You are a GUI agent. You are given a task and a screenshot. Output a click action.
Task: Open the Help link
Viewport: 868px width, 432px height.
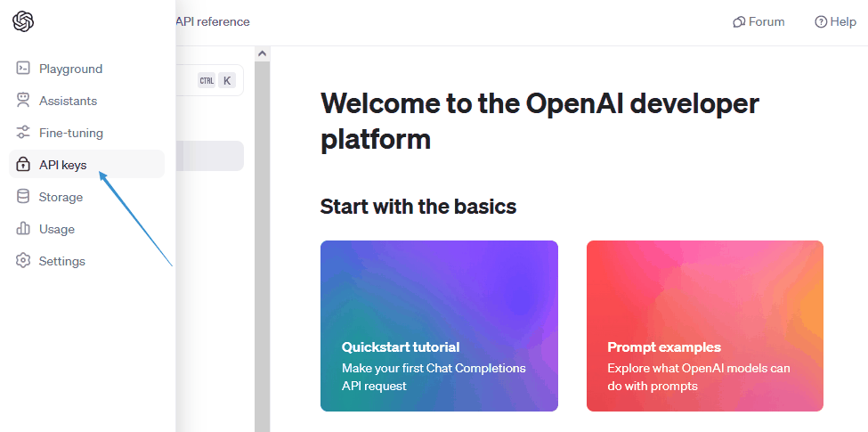click(835, 22)
